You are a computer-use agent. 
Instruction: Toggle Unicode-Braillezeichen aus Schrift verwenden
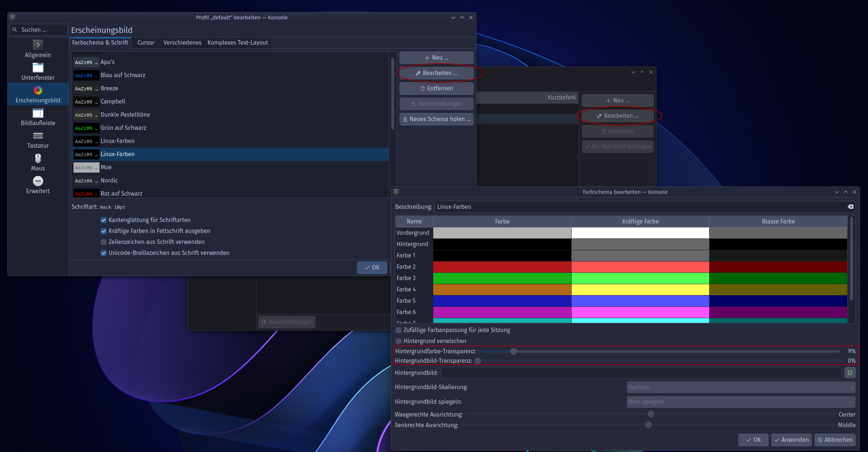tap(104, 253)
